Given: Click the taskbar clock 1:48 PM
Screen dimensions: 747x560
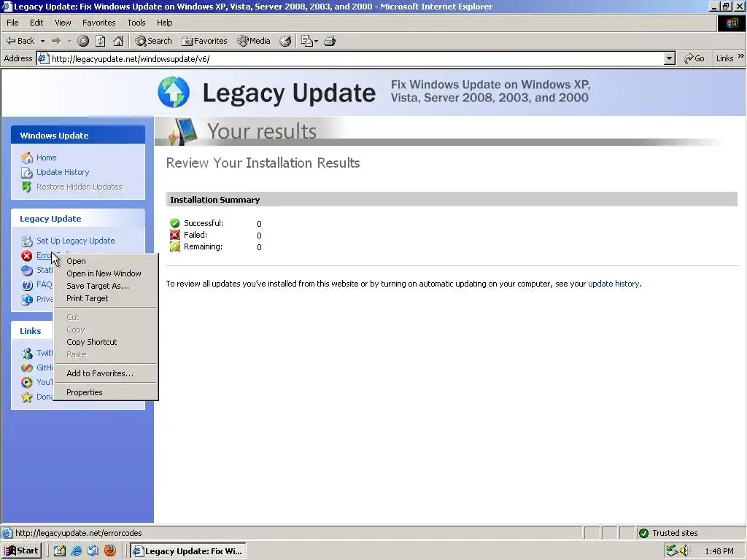Looking at the screenshot, I should point(719,551).
